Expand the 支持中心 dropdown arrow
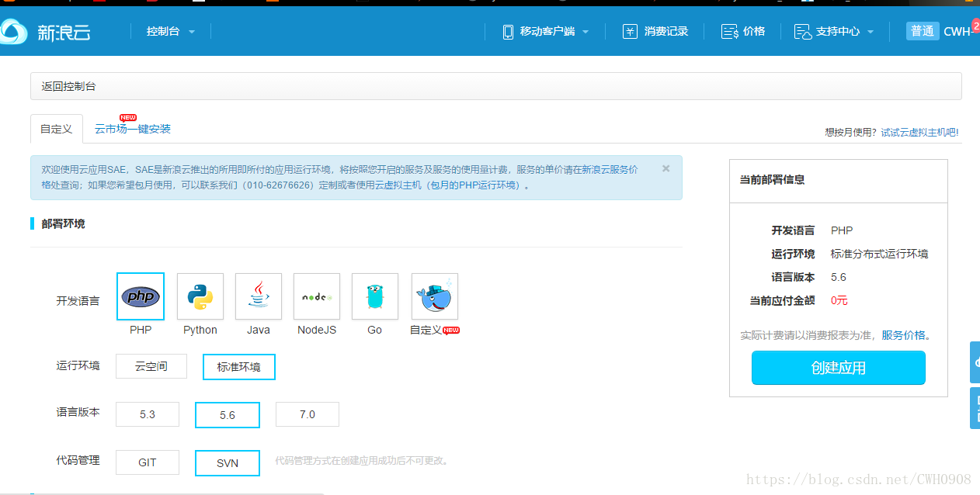This screenshot has width=980, height=495. pos(871,32)
